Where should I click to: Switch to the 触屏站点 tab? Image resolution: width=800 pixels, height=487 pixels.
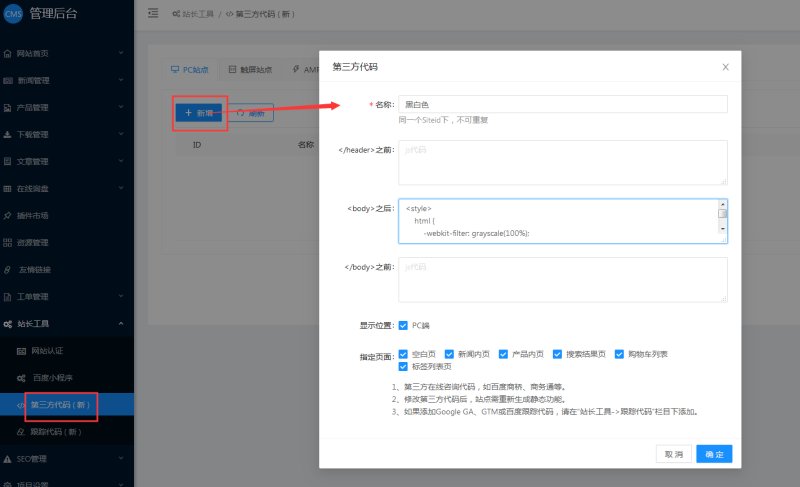pyautogui.click(x=249, y=70)
